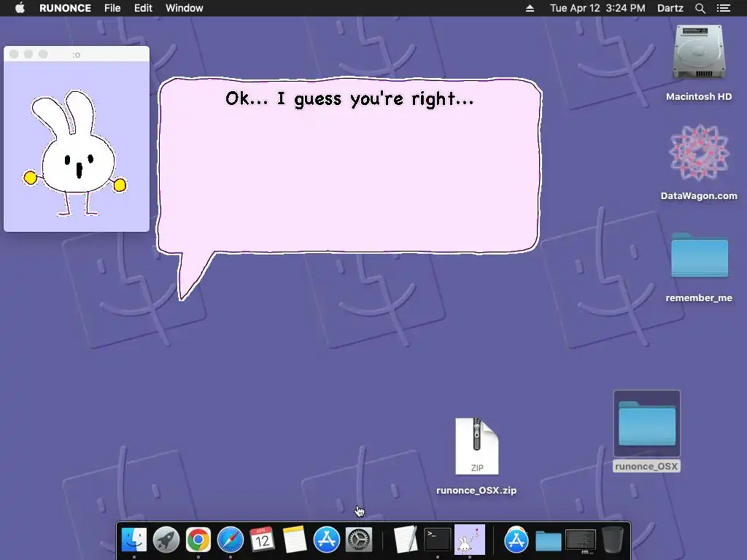This screenshot has height=560, width=747.
Task: Click the white bunny character
Action: click(75, 153)
